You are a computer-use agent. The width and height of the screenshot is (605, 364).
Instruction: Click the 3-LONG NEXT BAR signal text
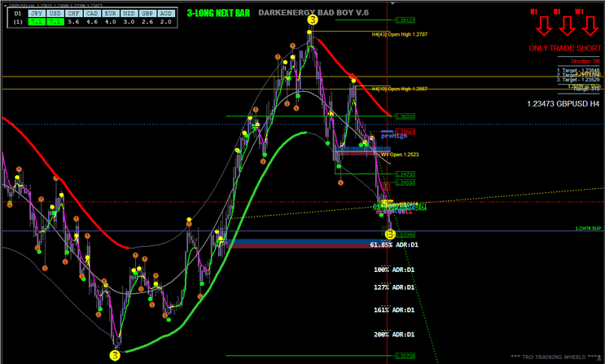[x=217, y=14]
